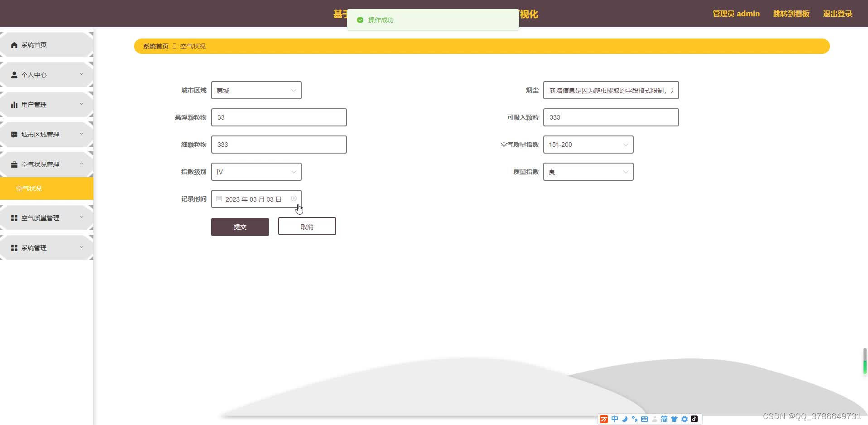The image size is (868, 425).
Task: Expand the 空气质量管理 menu chevron
Action: pyautogui.click(x=82, y=217)
